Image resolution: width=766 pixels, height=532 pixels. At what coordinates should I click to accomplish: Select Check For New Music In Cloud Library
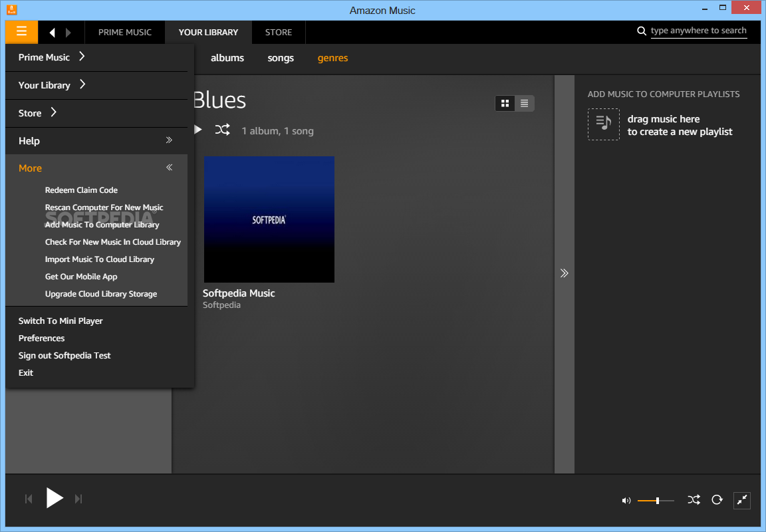(x=113, y=242)
